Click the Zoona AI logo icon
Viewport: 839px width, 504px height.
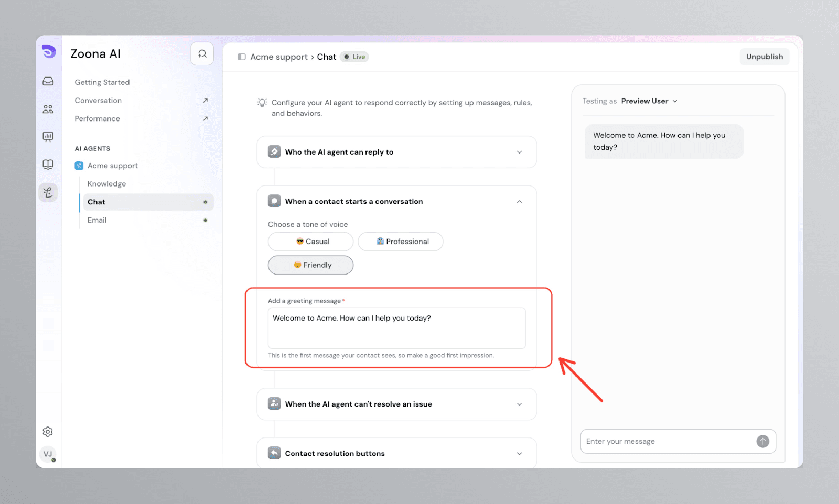pyautogui.click(x=49, y=51)
